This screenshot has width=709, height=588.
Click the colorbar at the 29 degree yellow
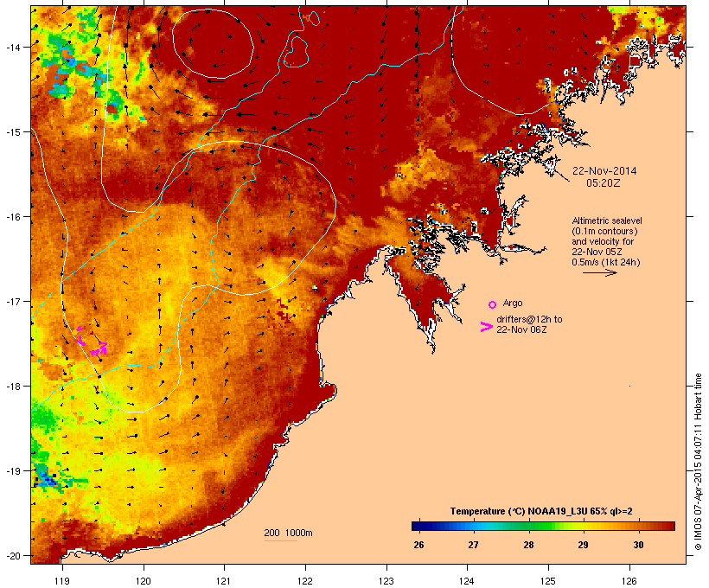pyautogui.click(x=584, y=526)
